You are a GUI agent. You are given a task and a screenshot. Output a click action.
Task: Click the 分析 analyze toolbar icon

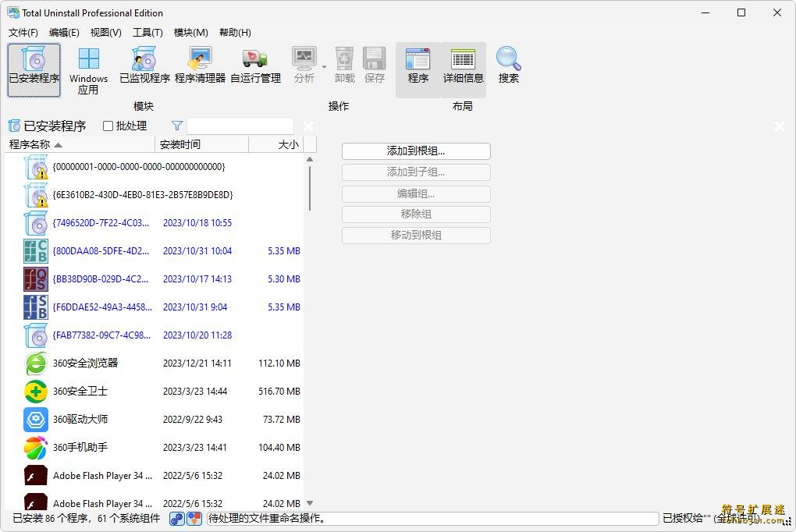pos(304,66)
